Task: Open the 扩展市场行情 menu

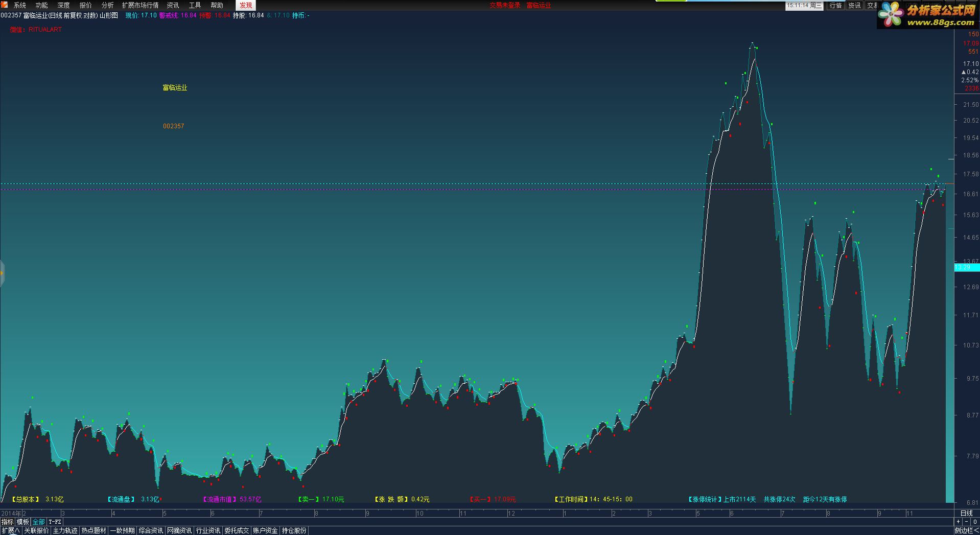Action: [140, 5]
